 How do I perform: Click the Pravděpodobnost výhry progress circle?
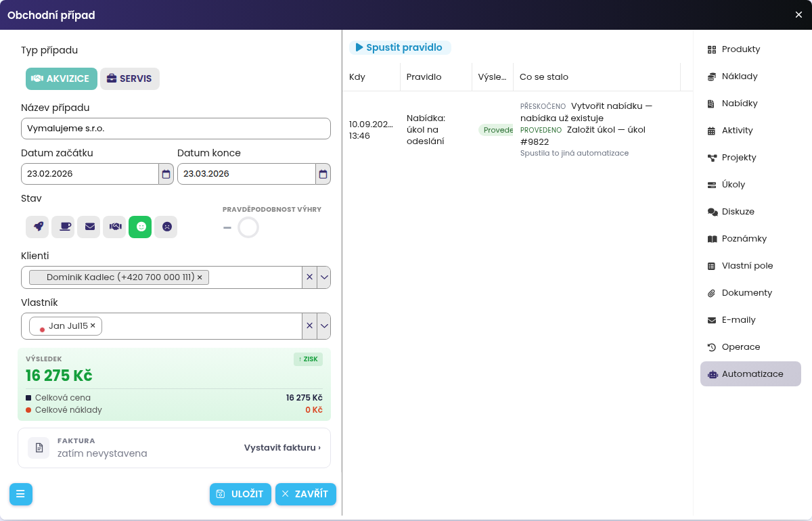[x=248, y=227]
